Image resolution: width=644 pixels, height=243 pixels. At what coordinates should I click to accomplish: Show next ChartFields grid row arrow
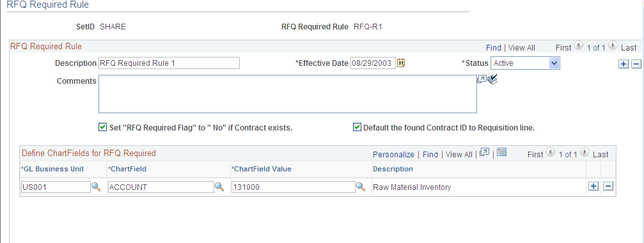click(585, 153)
